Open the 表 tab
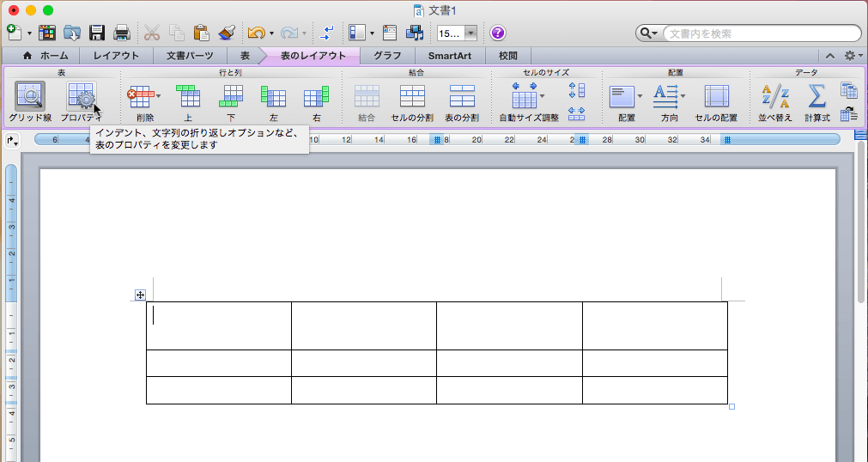Image resolution: width=868 pixels, height=462 pixels. (245, 56)
